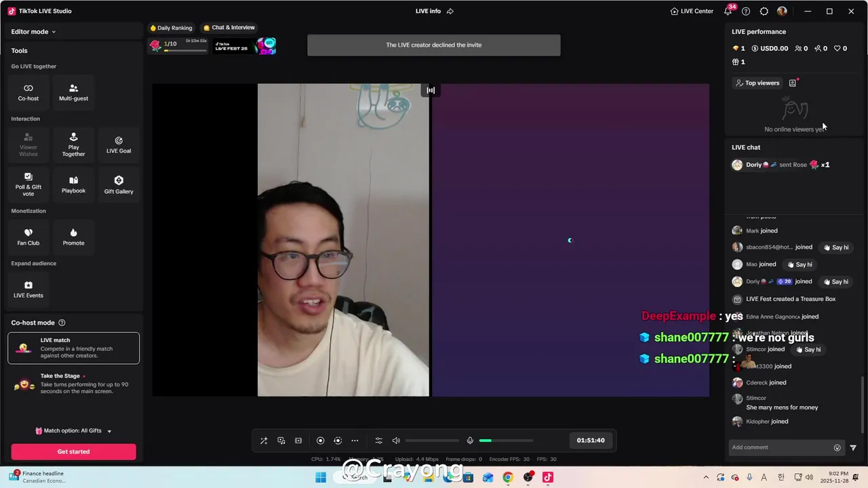868x488 pixels.
Task: Adjust the speaker volume slider
Action: pos(432,441)
